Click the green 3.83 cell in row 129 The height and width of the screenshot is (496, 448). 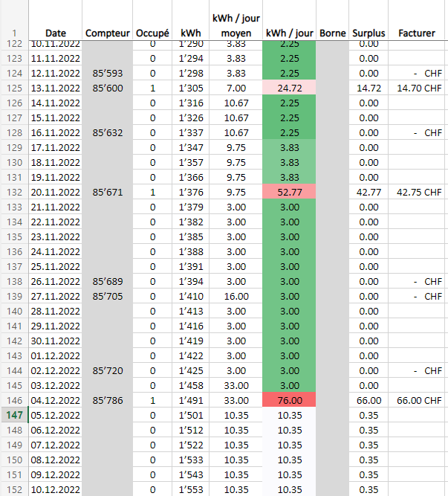pos(289,147)
